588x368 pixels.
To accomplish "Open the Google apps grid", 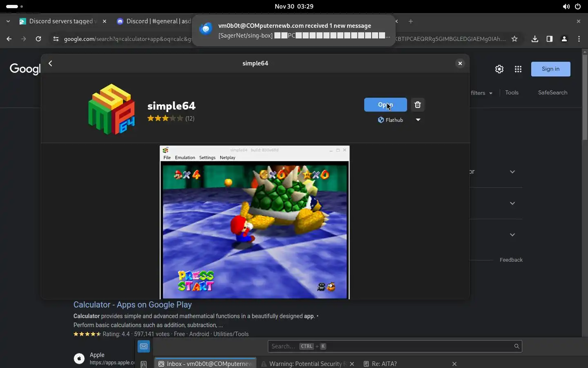I will coord(518,69).
